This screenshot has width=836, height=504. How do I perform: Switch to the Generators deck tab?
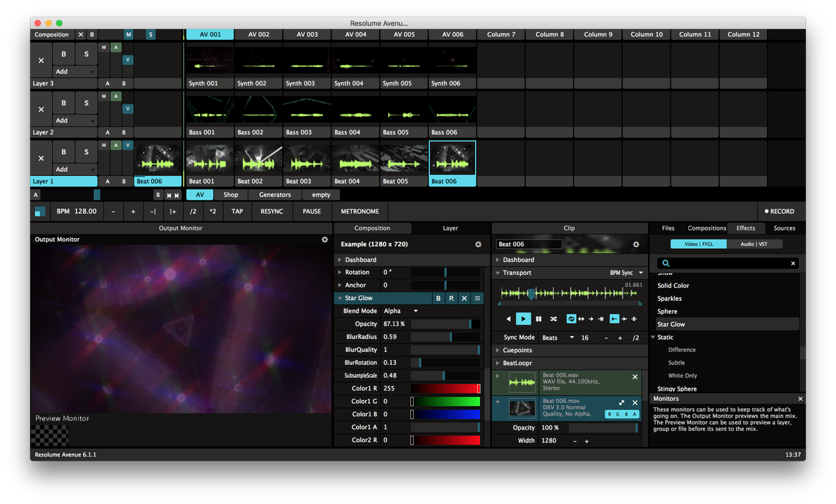coord(275,195)
